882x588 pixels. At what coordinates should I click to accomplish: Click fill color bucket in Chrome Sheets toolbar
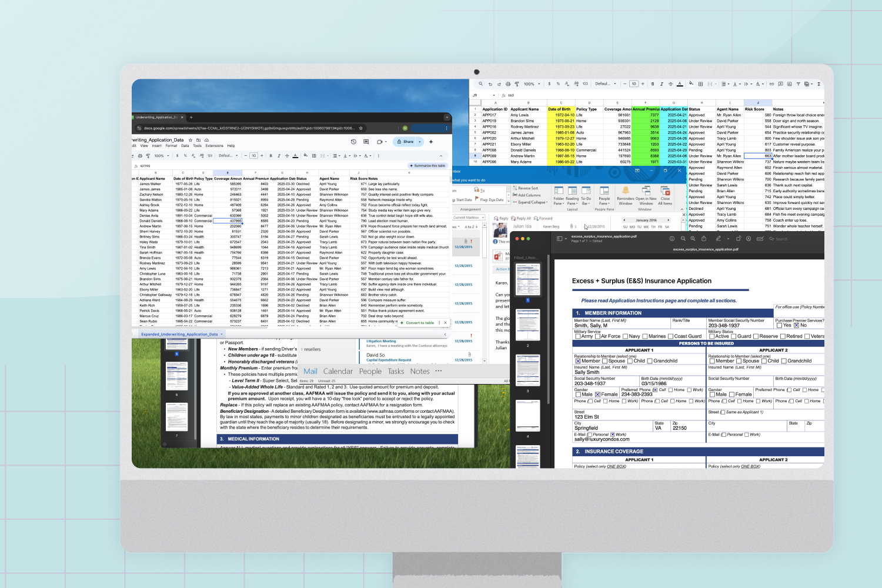pyautogui.click(x=306, y=155)
